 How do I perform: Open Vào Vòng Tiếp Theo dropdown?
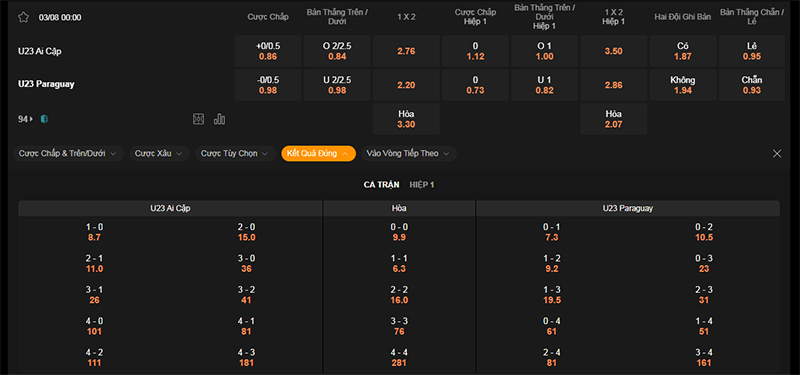[409, 154]
